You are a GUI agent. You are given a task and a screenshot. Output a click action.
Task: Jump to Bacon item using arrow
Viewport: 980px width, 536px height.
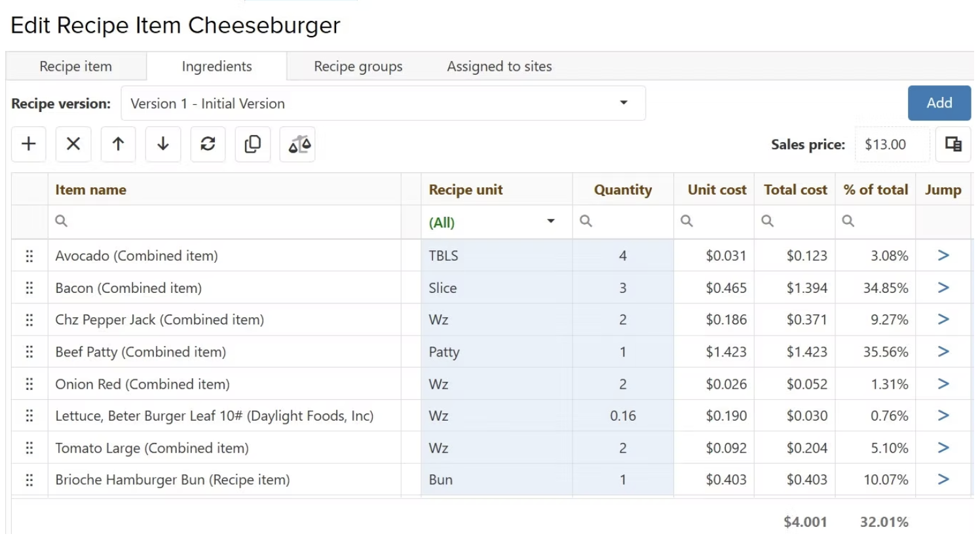coord(943,288)
